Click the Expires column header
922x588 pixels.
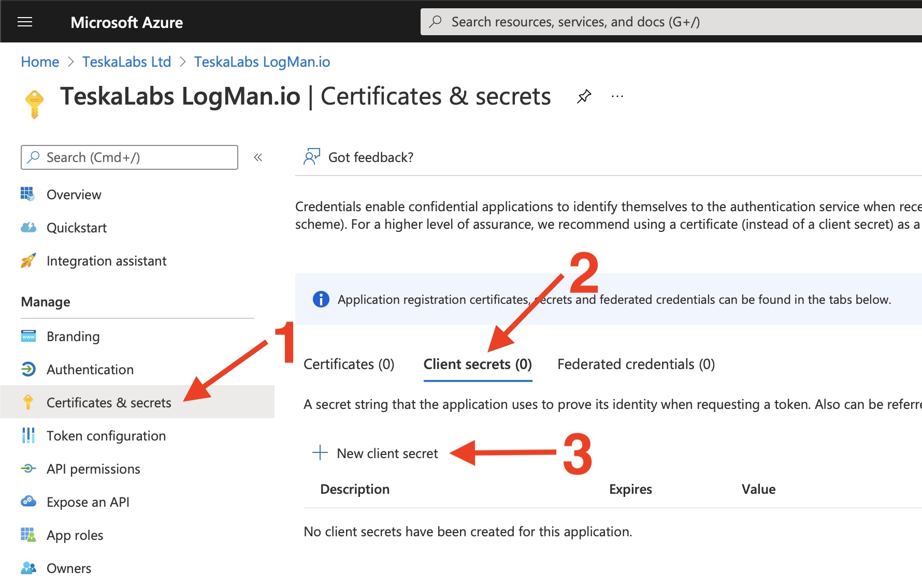pyautogui.click(x=630, y=489)
